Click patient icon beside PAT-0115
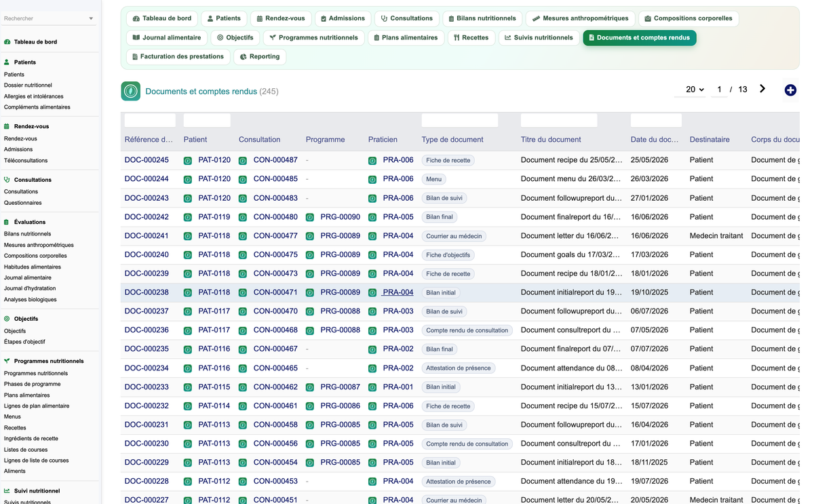 point(188,387)
